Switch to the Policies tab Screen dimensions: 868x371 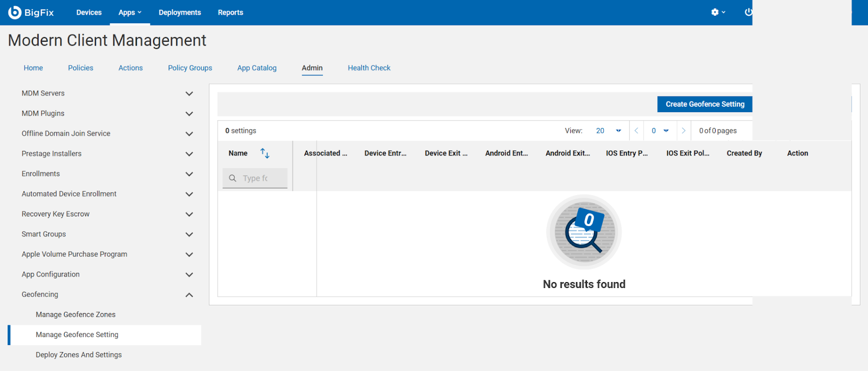click(81, 68)
